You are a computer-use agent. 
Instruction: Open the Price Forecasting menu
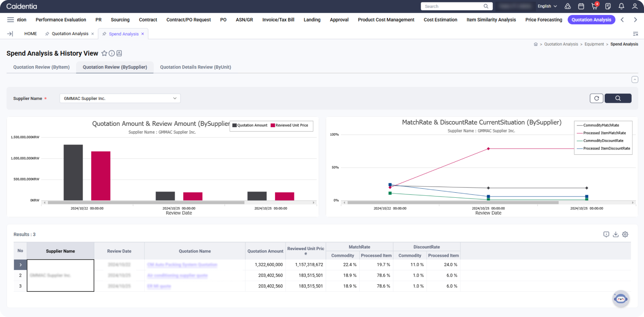(x=544, y=20)
